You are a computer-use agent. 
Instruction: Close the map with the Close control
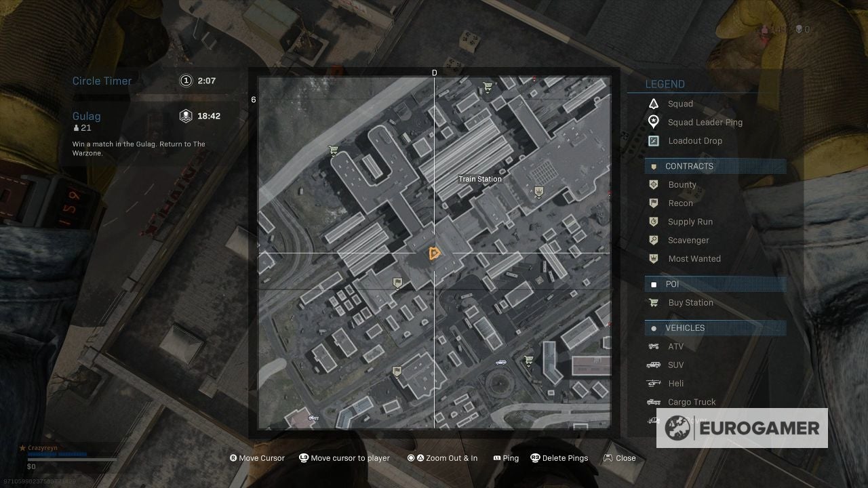coord(620,458)
